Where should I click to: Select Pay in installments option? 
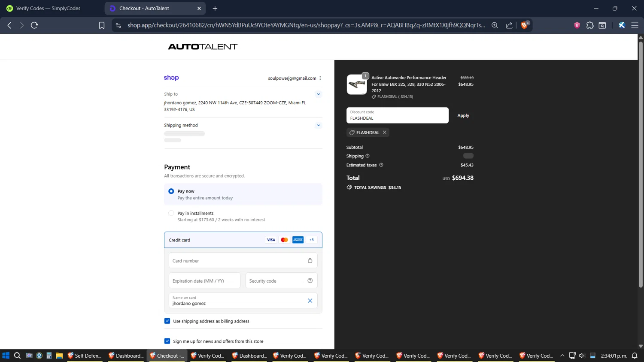(x=171, y=213)
